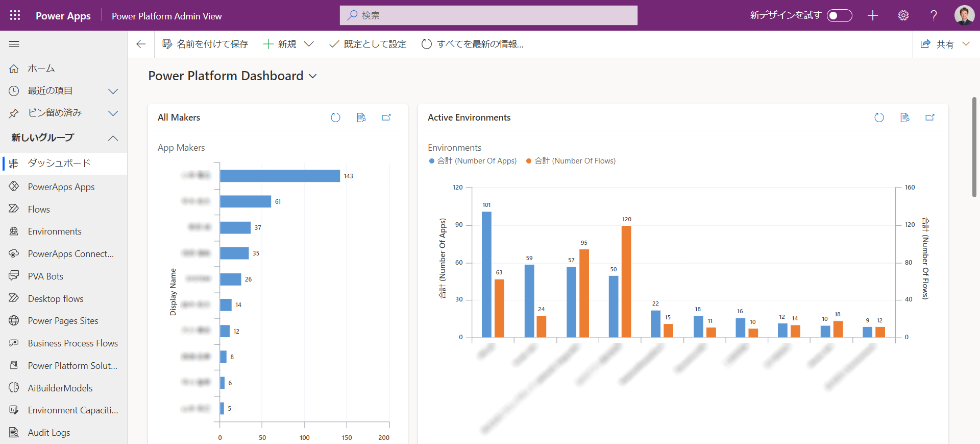980x444 pixels.
Task: Expand the 共有 dropdown chevron
Action: (x=966, y=44)
